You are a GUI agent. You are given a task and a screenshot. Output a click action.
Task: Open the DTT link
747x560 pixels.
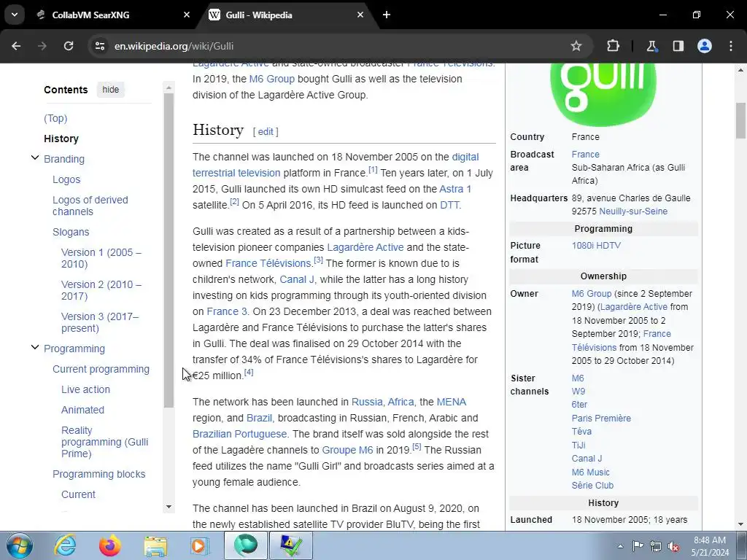pos(449,205)
